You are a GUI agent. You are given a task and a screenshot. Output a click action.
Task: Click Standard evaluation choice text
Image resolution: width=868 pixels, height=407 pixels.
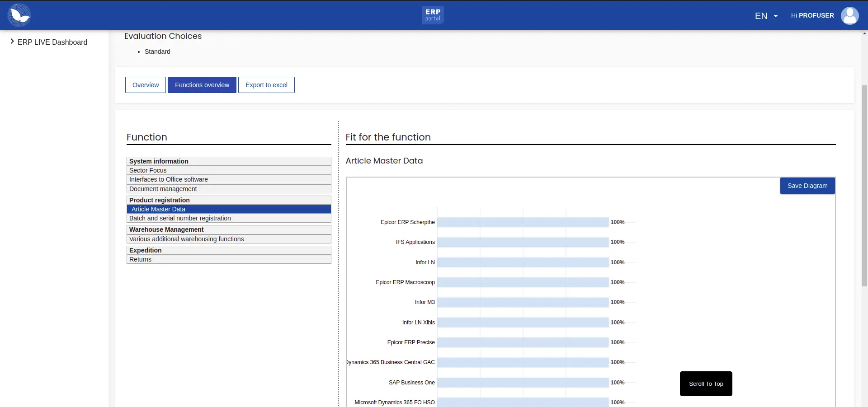(157, 51)
